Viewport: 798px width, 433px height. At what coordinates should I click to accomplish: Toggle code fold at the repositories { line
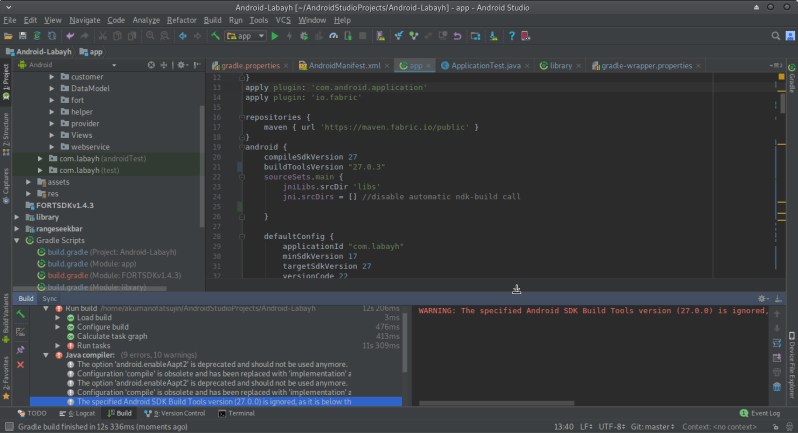[242, 118]
